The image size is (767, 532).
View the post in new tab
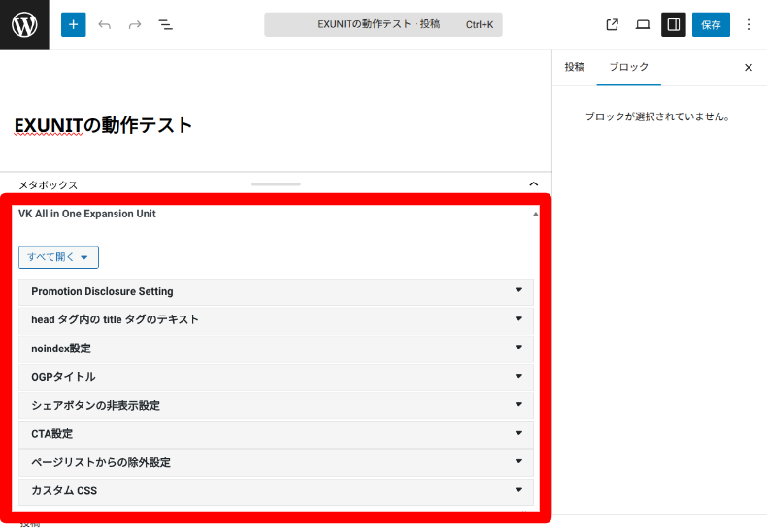pyautogui.click(x=612, y=24)
